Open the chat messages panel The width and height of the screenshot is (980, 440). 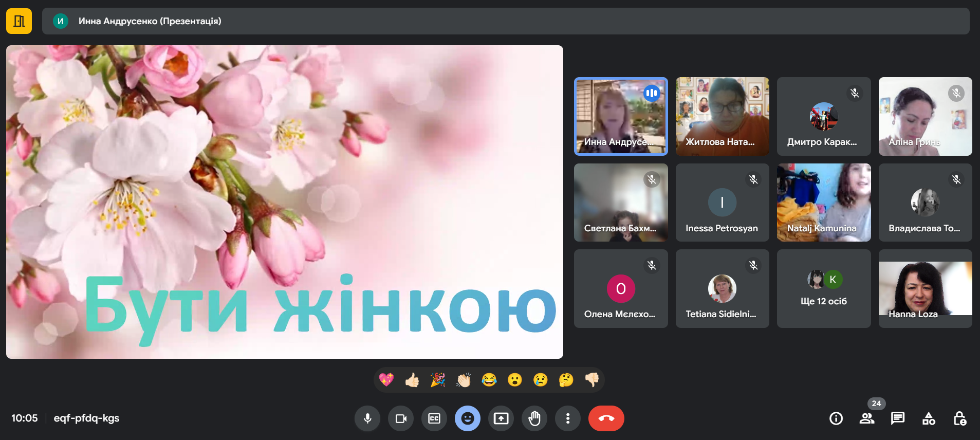pos(898,418)
